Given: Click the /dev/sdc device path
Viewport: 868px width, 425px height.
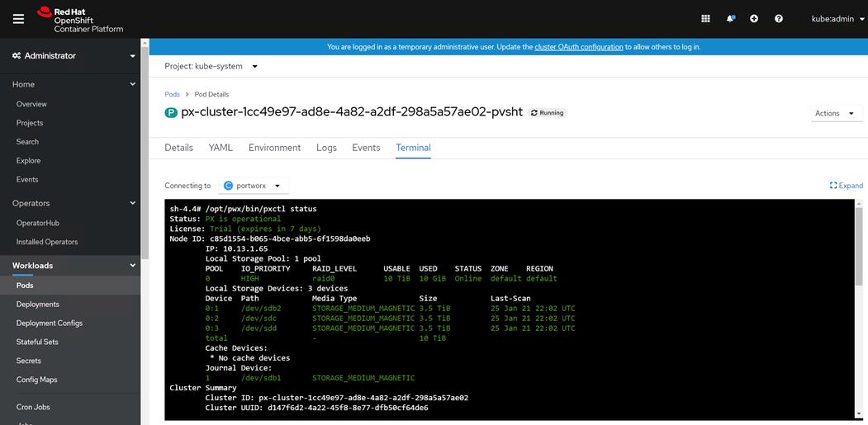Looking at the screenshot, I should point(259,319).
